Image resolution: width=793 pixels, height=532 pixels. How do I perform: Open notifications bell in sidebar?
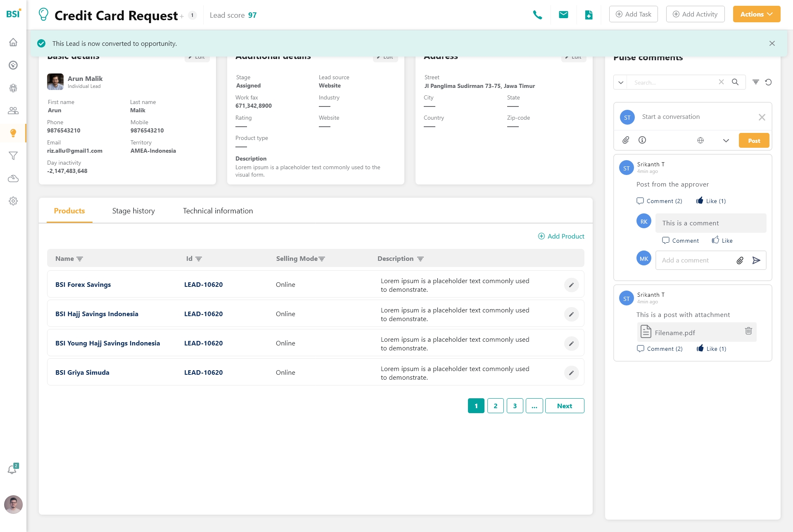point(12,469)
